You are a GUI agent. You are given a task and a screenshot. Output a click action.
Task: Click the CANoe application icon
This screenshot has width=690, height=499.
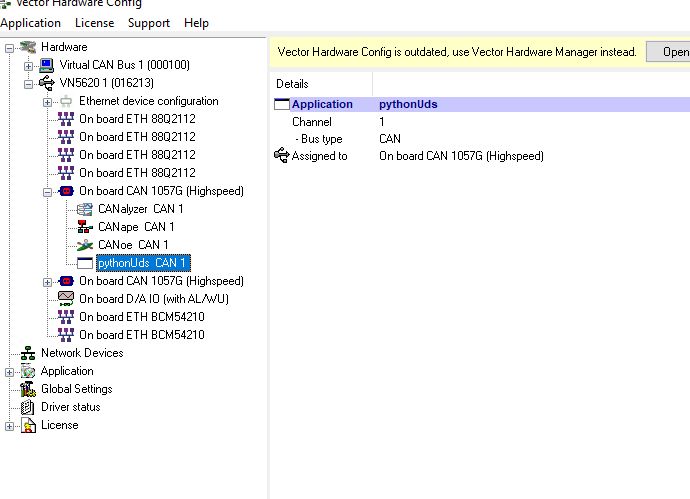[x=85, y=245]
